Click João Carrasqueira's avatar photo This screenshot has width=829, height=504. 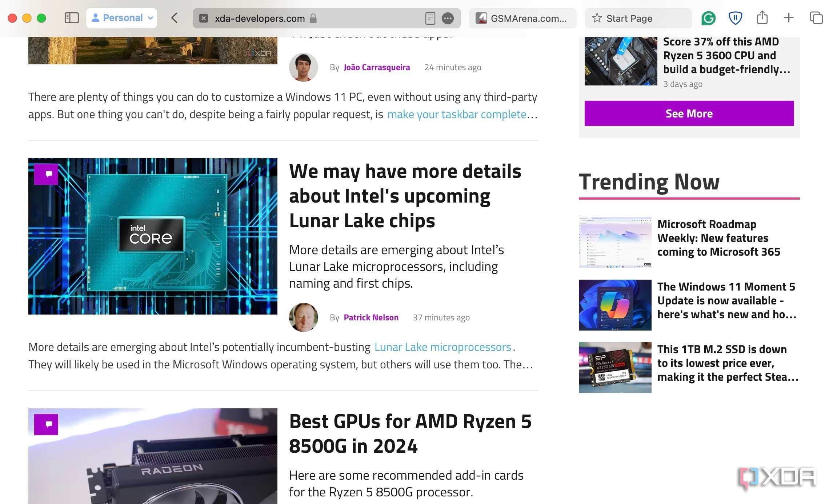[303, 67]
